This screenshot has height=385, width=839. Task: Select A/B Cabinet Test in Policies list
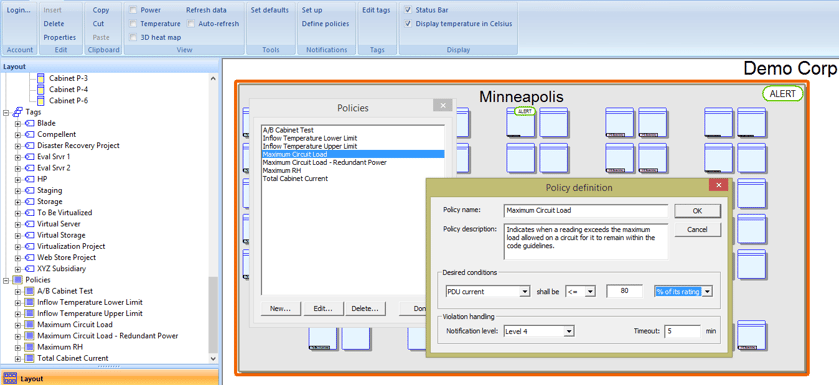pyautogui.click(x=353, y=130)
